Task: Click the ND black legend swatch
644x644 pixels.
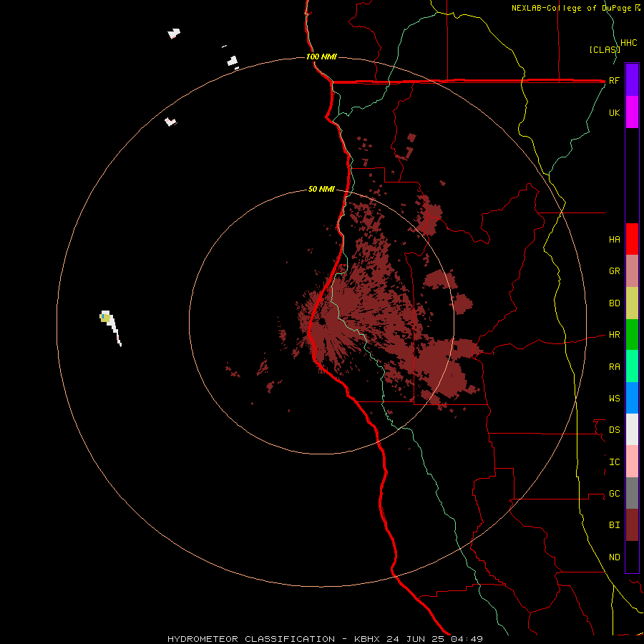Action: (x=632, y=557)
